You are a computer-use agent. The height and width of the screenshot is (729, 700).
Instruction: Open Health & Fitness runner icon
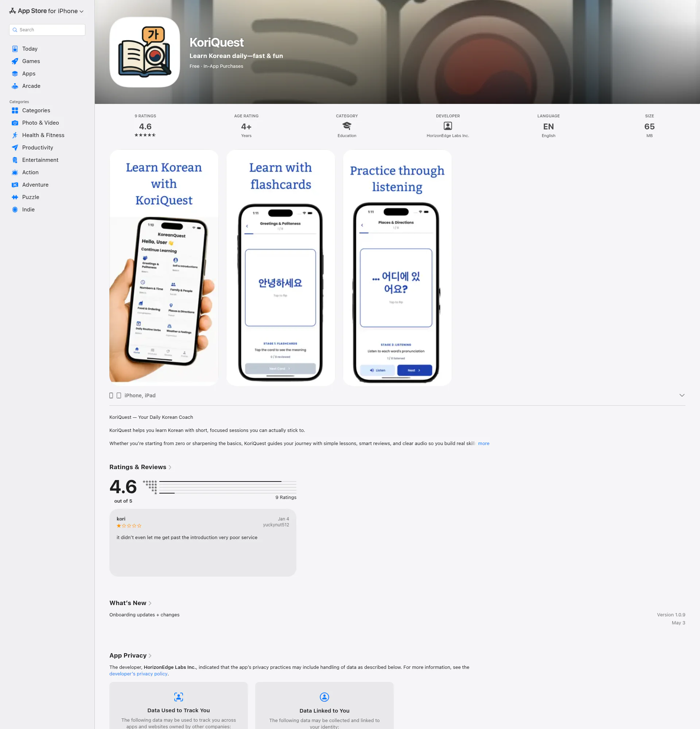[x=15, y=135]
